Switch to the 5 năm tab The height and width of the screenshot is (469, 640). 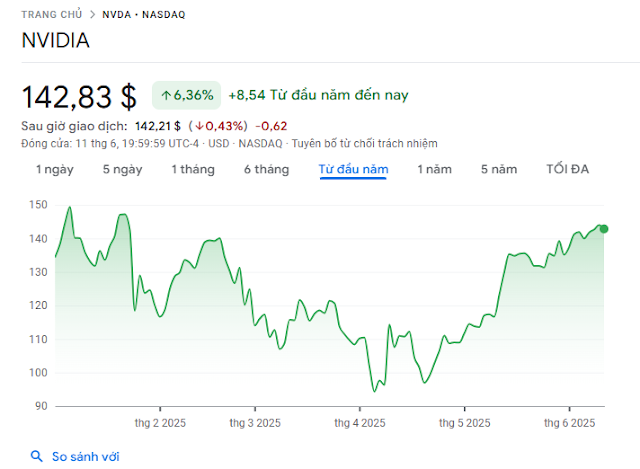[x=499, y=169]
